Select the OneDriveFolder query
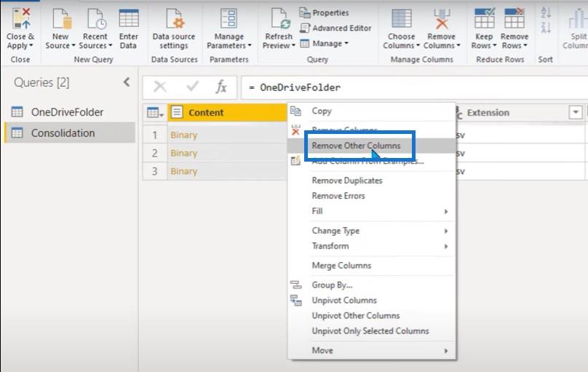Image resolution: width=588 pixels, height=372 pixels. pyautogui.click(x=70, y=112)
